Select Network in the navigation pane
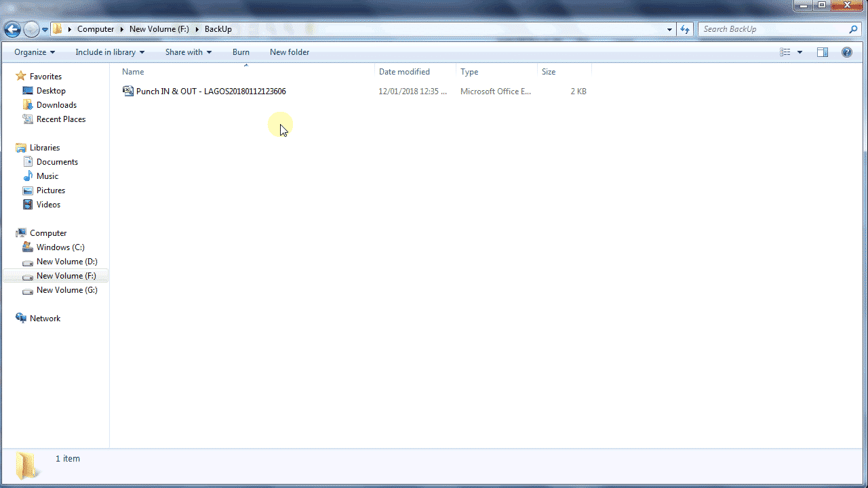 point(45,319)
